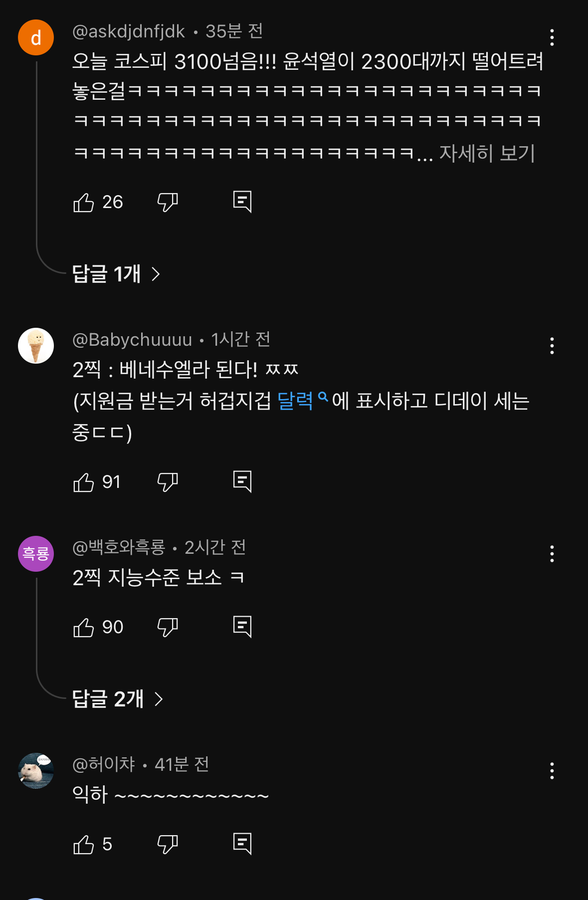Reply to the @Babychuuuu comment
This screenshot has width=588, height=900.
[242, 482]
